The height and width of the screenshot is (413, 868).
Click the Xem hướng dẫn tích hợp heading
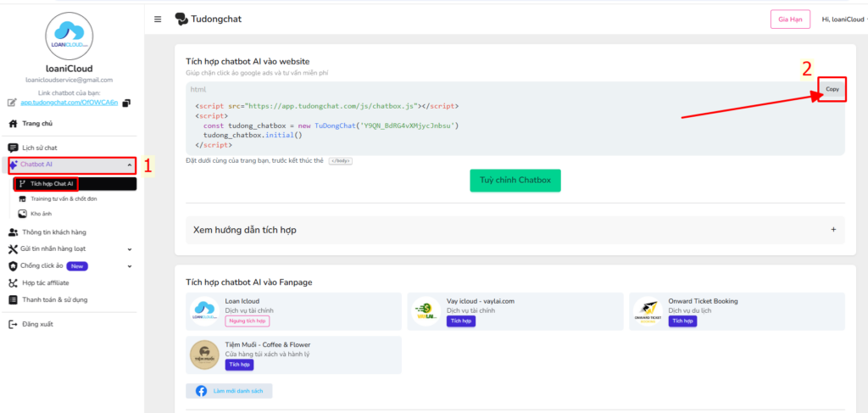click(x=245, y=230)
